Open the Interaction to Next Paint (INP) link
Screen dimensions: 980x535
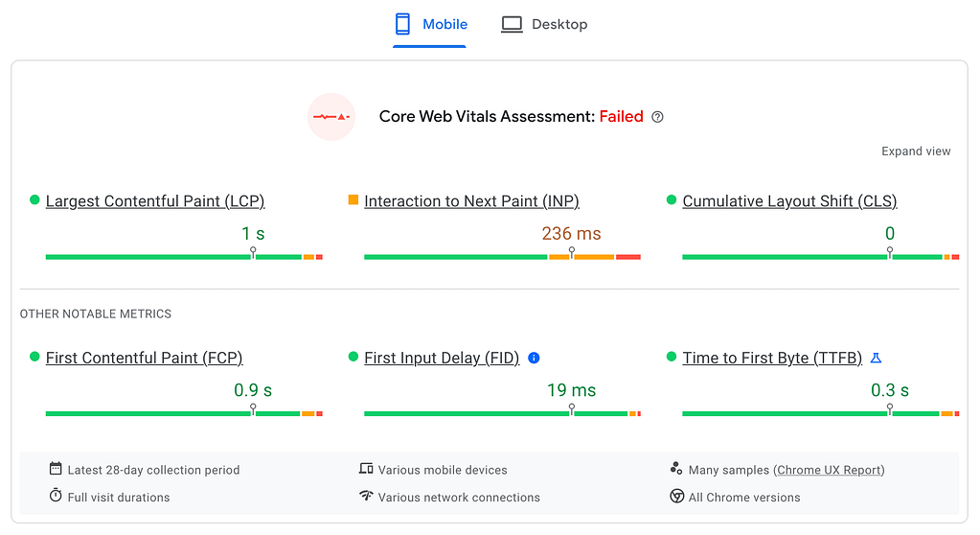coord(471,201)
